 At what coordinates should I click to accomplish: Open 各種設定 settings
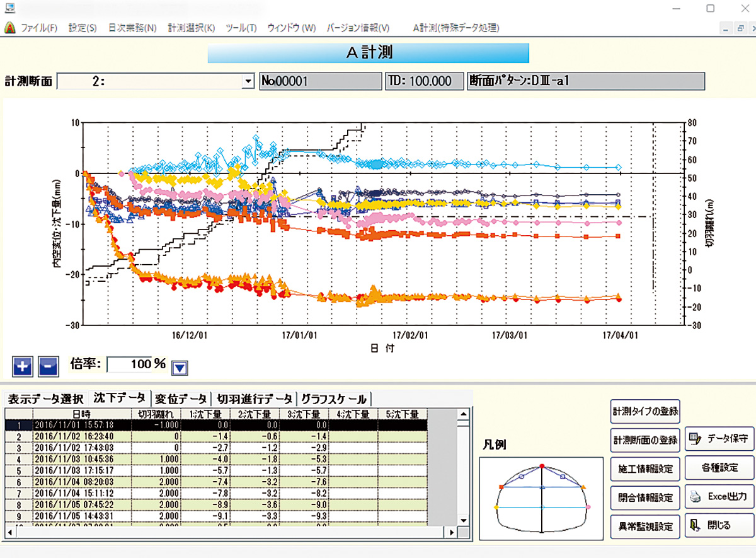point(719,469)
